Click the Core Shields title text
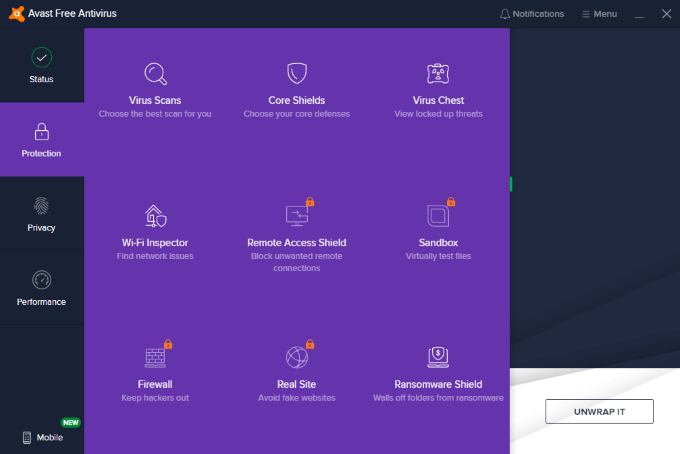 tap(297, 100)
